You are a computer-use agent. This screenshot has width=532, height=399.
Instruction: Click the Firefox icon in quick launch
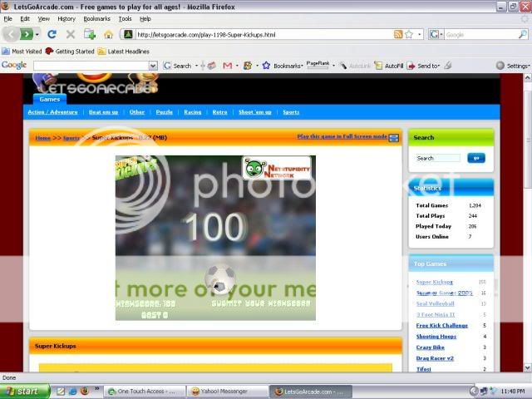[85, 391]
